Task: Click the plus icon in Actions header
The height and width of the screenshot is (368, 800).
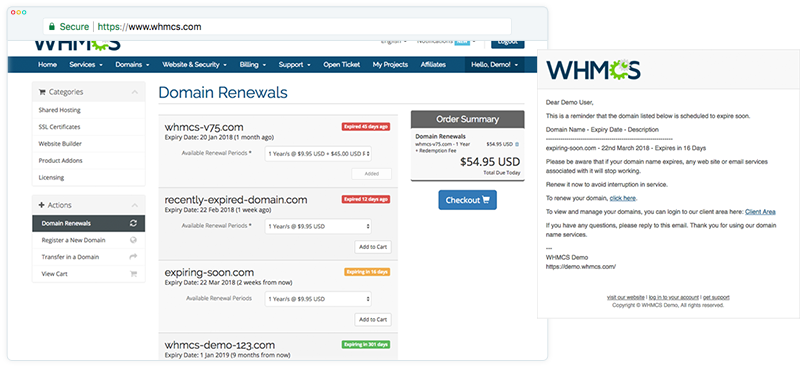Action: (x=42, y=205)
